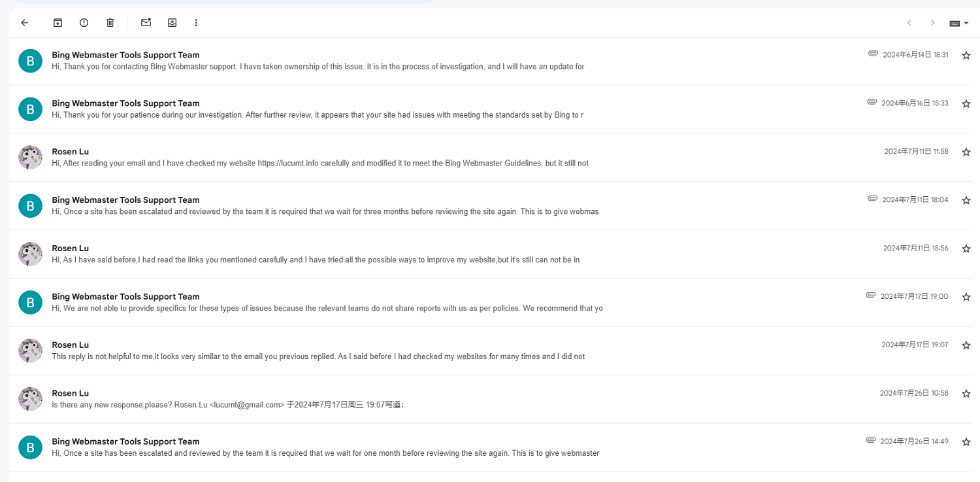This screenshot has width=980, height=482.
Task: Star the 2024年7月17日 19:00 message
Action: [x=966, y=298]
